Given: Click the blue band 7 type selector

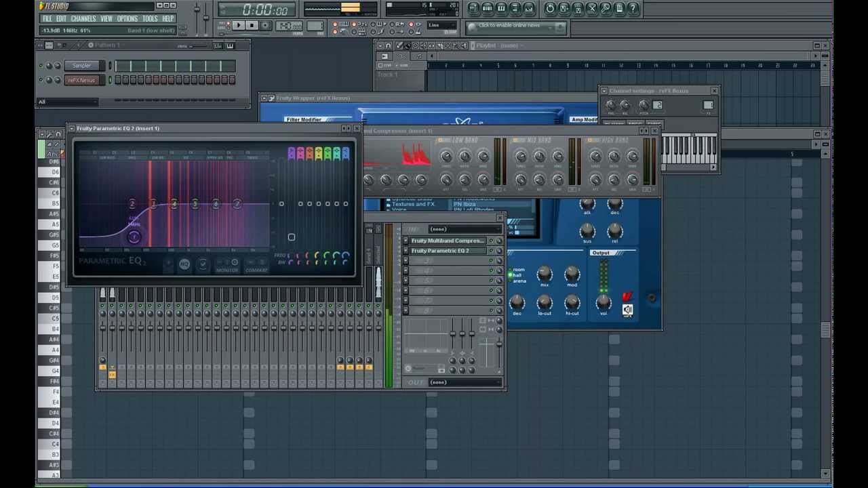Looking at the screenshot, I should click(x=346, y=154).
